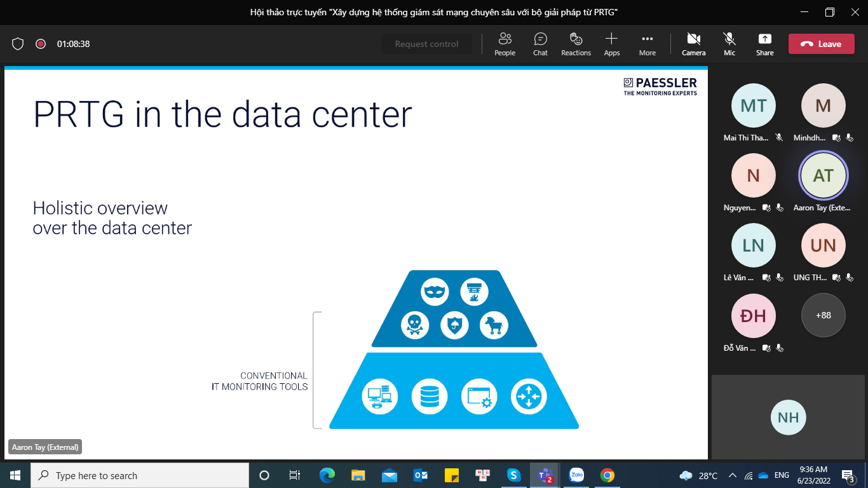Unmute the Mic
This screenshot has height=488, width=868.
[x=729, y=44]
